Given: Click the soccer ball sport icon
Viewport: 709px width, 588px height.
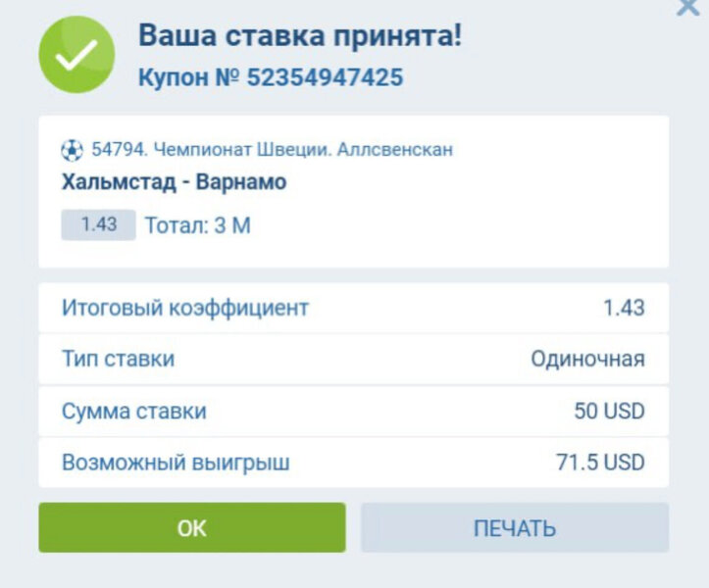Looking at the screenshot, I should 72,150.
